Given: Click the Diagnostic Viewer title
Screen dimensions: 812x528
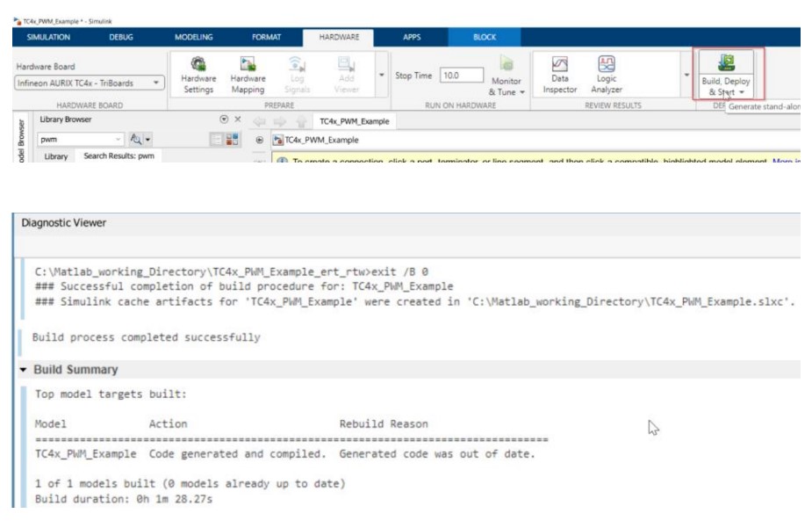Looking at the screenshot, I should pos(64,223).
